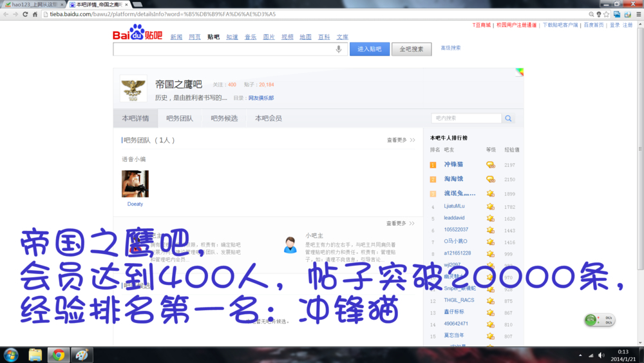Go back in browser history
644x363 pixels.
click(6, 14)
